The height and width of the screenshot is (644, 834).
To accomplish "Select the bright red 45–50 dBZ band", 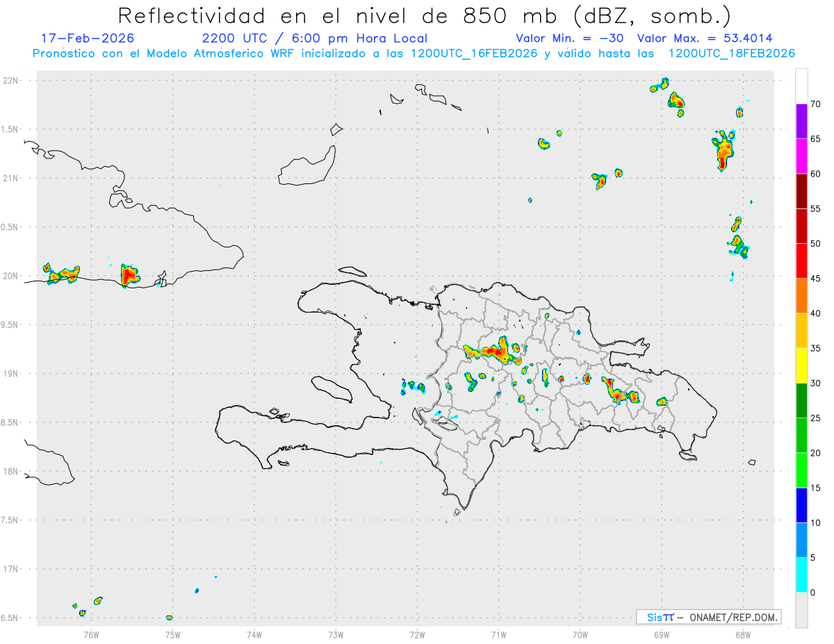I will 801,261.
